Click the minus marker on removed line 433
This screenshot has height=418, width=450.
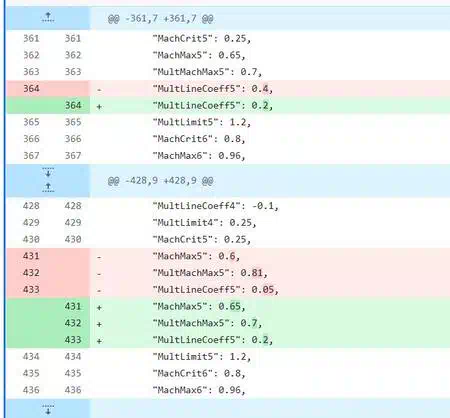99,291
